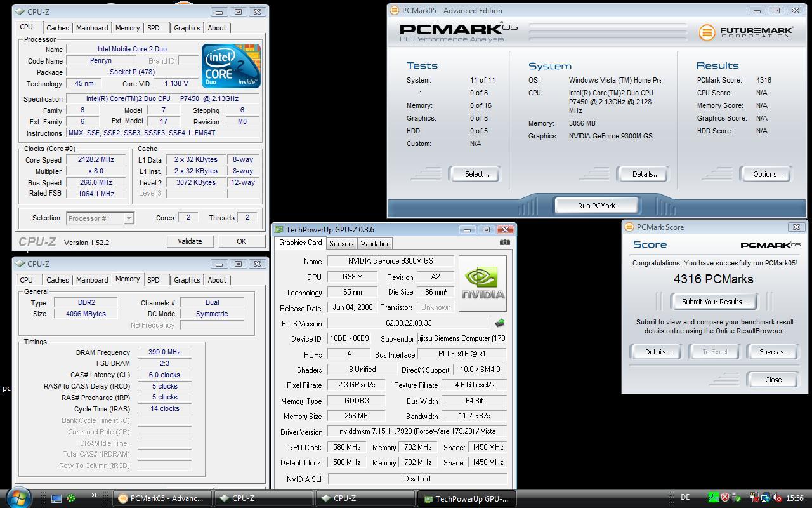Click the network connection tray icon
812x508 pixels.
tap(766, 498)
